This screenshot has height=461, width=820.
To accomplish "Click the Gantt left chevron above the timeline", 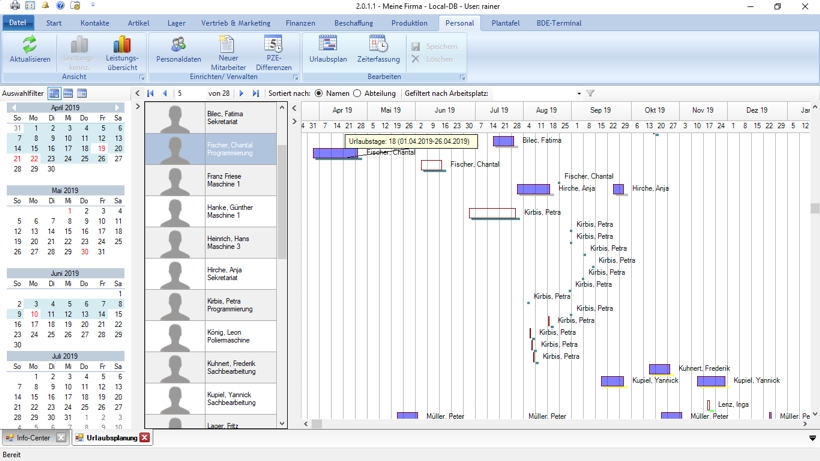I will click(294, 108).
